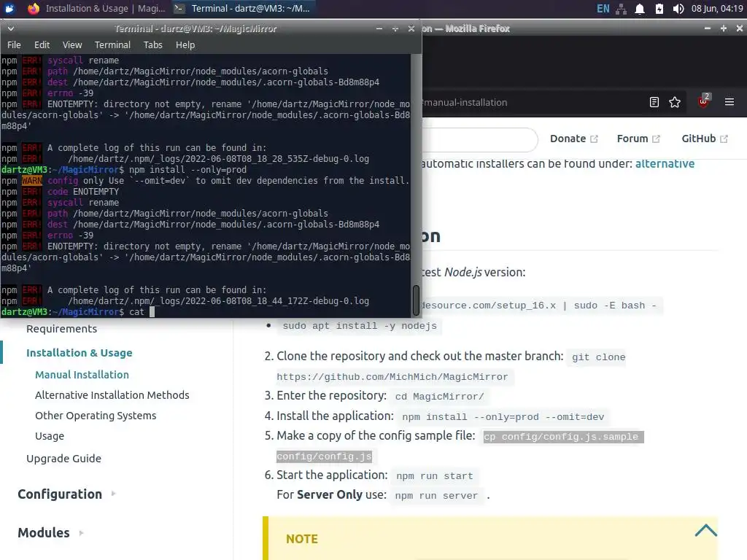This screenshot has width=747, height=560.
Task: Open Upgrade Guide in the sidebar
Action: point(64,459)
